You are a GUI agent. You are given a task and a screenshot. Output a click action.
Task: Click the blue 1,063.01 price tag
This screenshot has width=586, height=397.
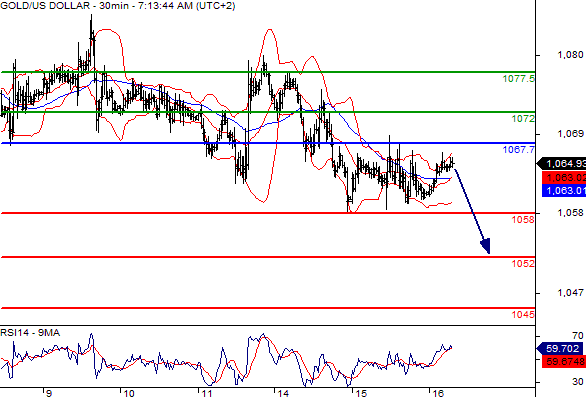(x=564, y=191)
